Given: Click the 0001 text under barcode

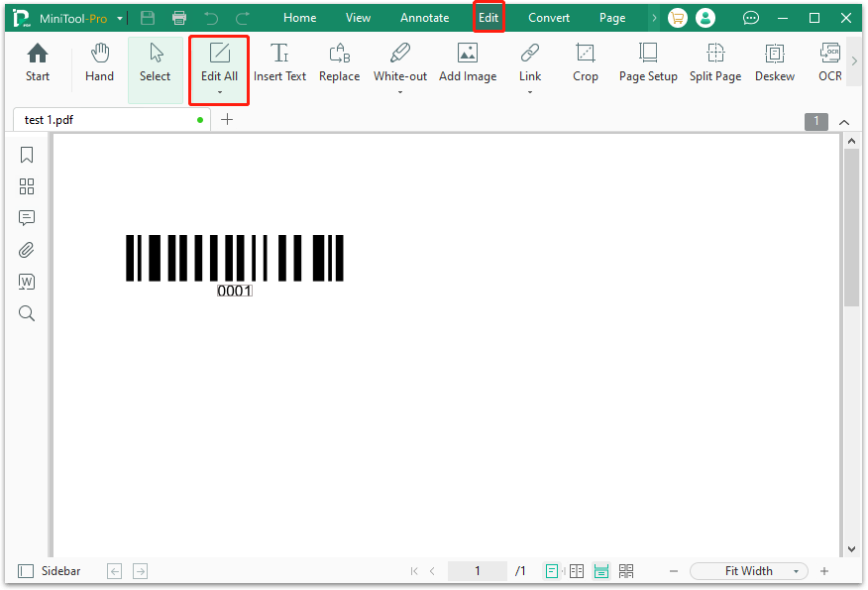Looking at the screenshot, I should [235, 291].
